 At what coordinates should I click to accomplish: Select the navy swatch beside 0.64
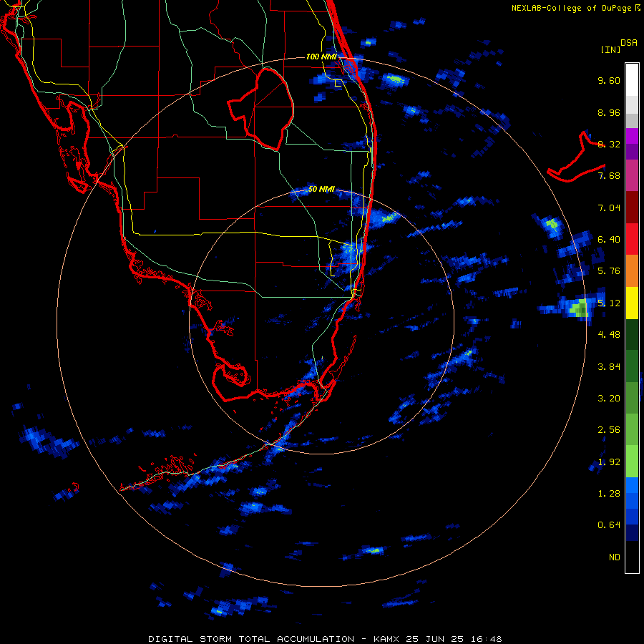click(632, 532)
